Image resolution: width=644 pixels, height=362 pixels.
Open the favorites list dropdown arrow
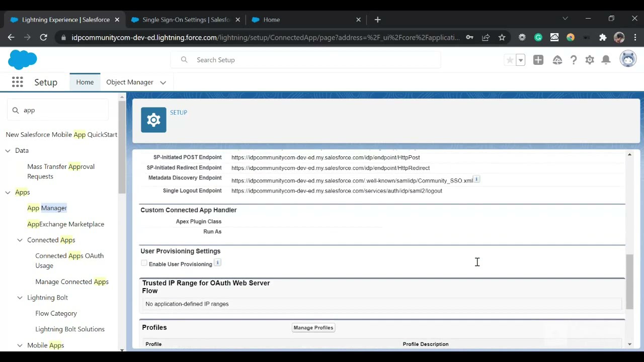521,60
